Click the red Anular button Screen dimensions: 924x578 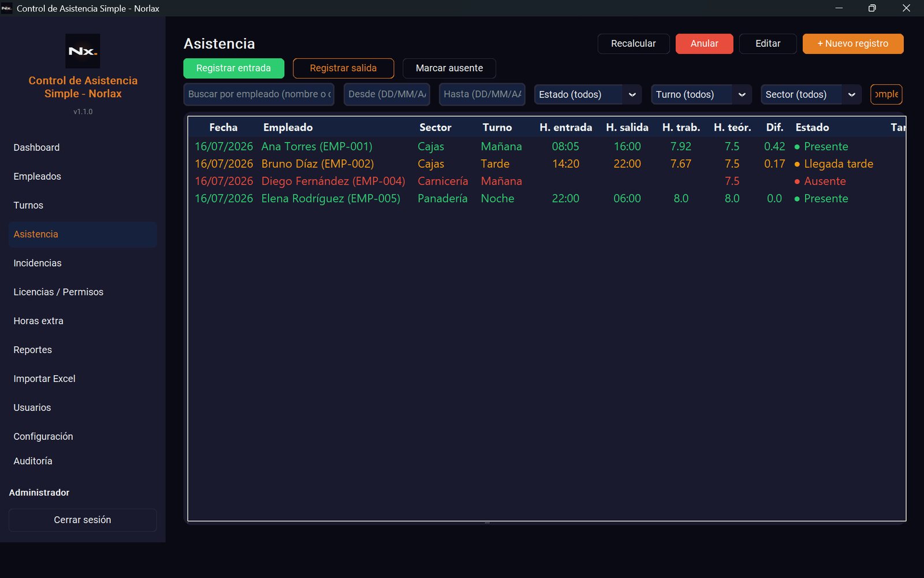coord(704,44)
